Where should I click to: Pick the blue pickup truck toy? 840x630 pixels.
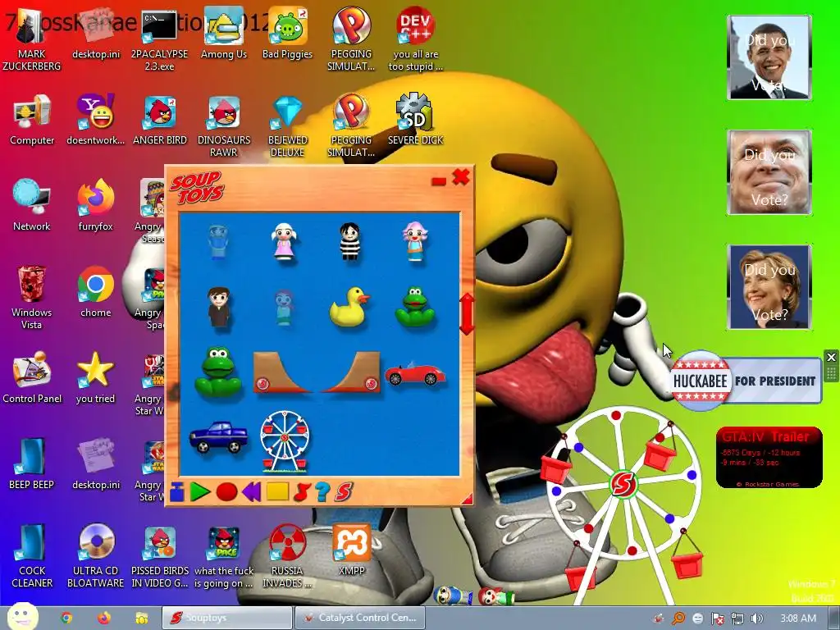218,437
